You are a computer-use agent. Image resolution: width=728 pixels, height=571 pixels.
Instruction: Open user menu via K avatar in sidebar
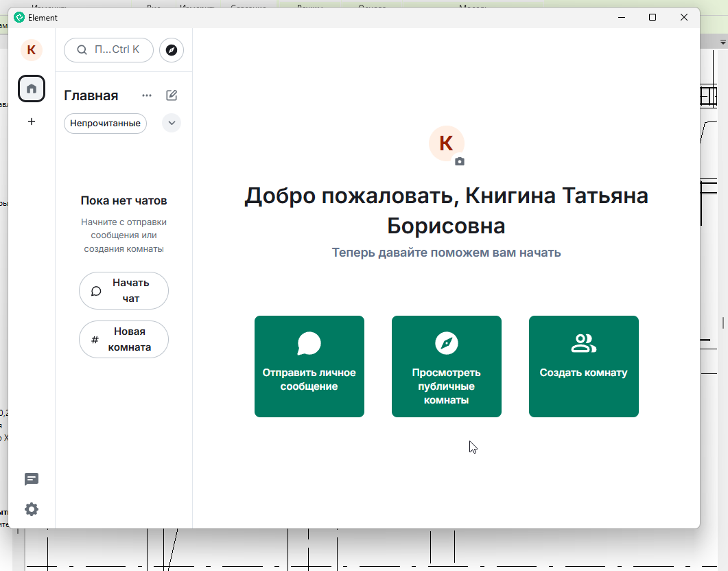[32, 49]
